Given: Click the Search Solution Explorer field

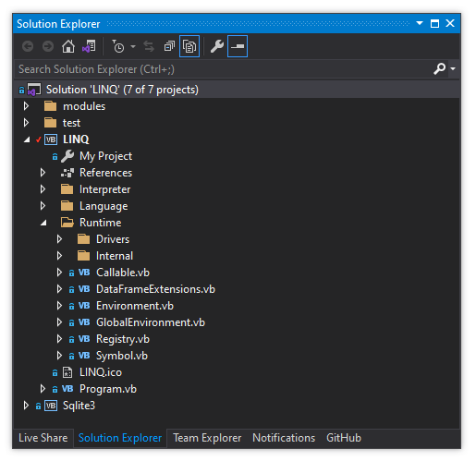Looking at the screenshot, I should (224, 69).
